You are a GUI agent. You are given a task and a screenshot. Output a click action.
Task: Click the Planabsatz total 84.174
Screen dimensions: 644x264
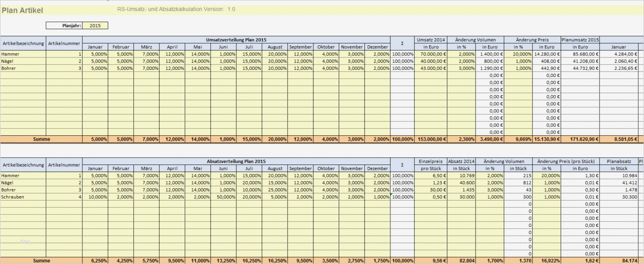pyautogui.click(x=619, y=260)
